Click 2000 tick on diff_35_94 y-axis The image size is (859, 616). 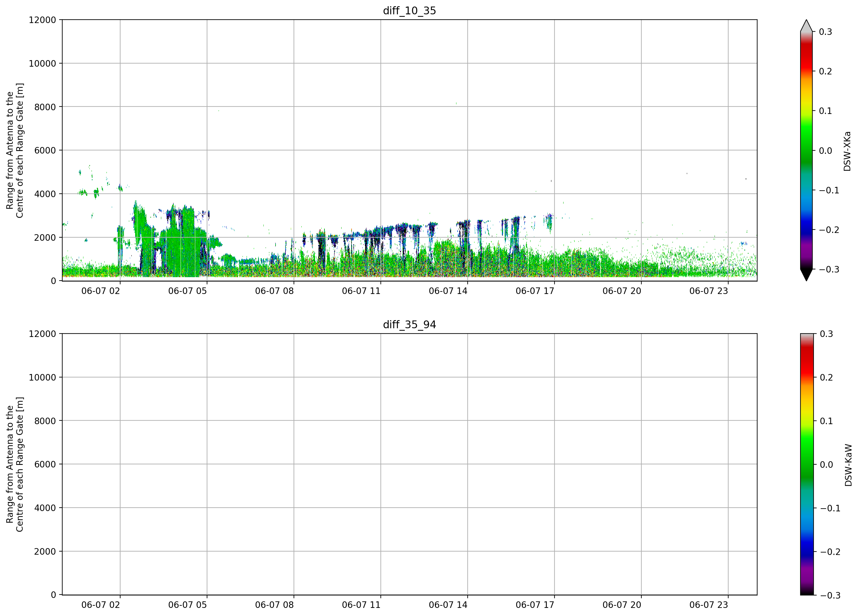[x=45, y=551]
